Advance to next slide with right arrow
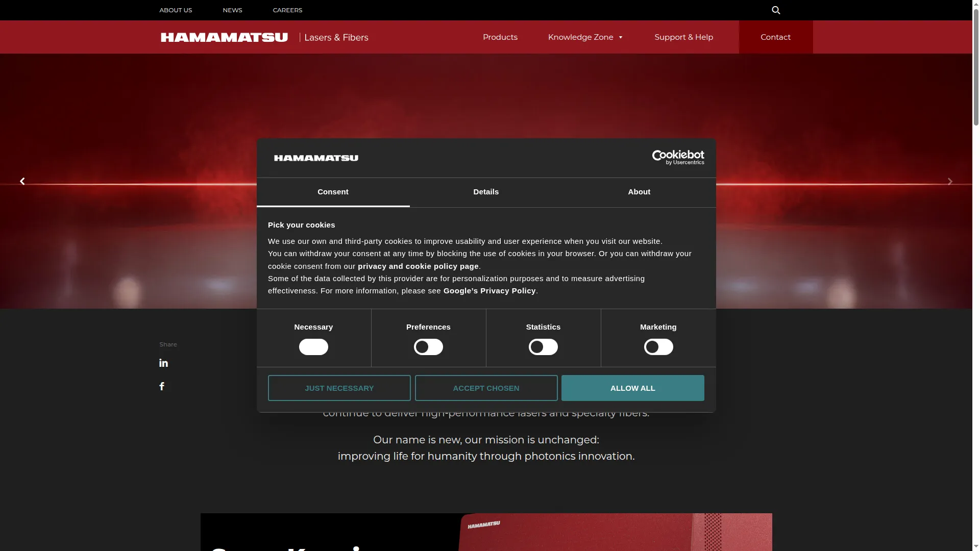Screen dimensions: 980x551 click(950, 181)
